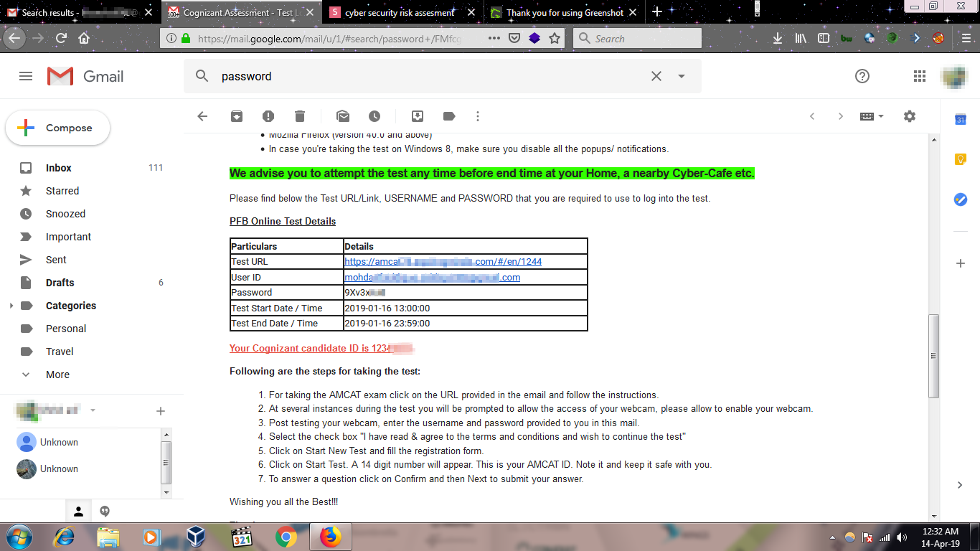Open a new browser tab
The height and width of the screenshot is (551, 980).
coord(657,12)
